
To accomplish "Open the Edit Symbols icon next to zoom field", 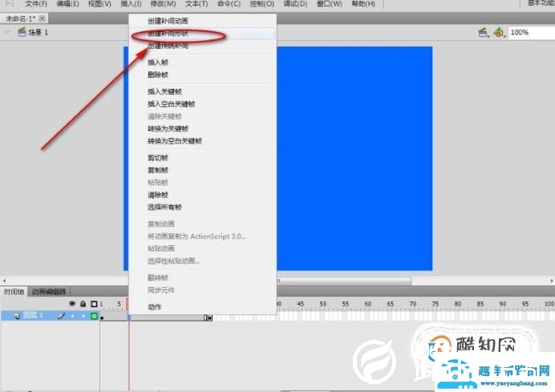I will (x=499, y=32).
